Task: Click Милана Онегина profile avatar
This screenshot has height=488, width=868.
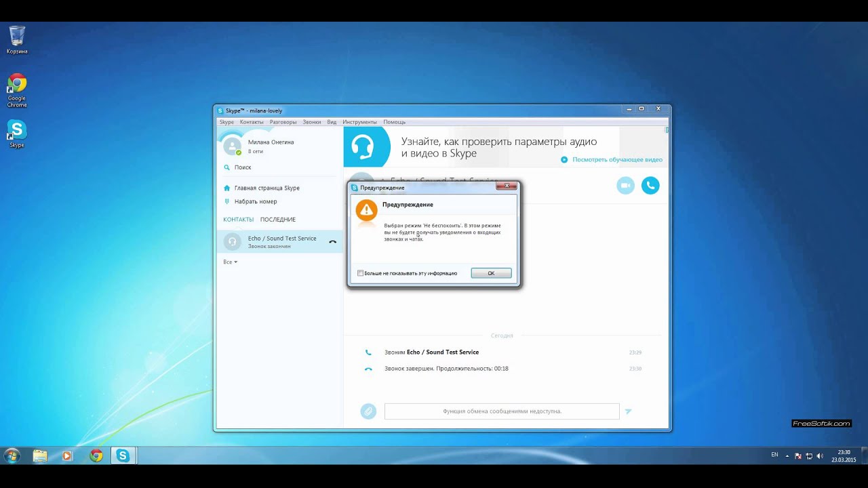Action: [233, 146]
